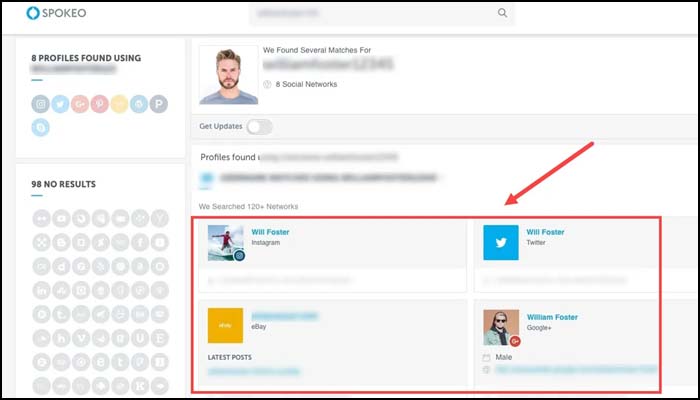Click the '98 NO RESULTS' heading

tap(63, 184)
